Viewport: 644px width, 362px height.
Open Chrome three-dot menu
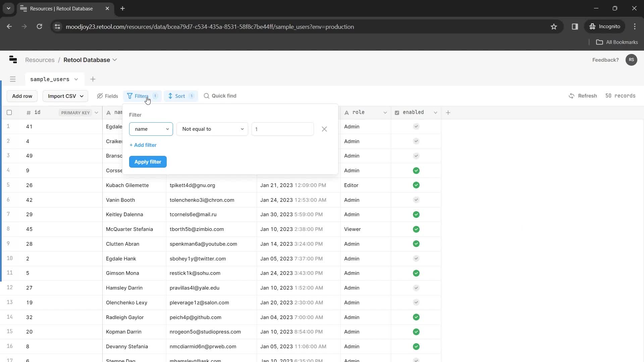click(x=635, y=26)
